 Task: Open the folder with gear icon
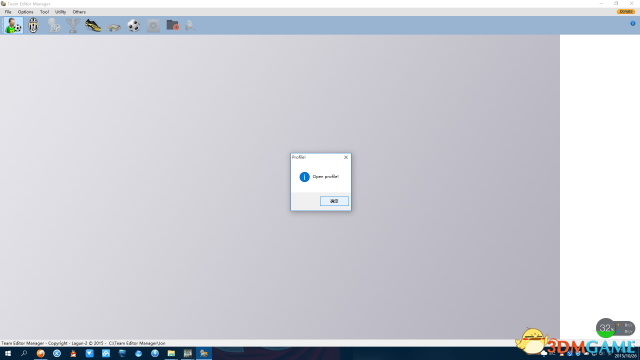click(x=173, y=25)
